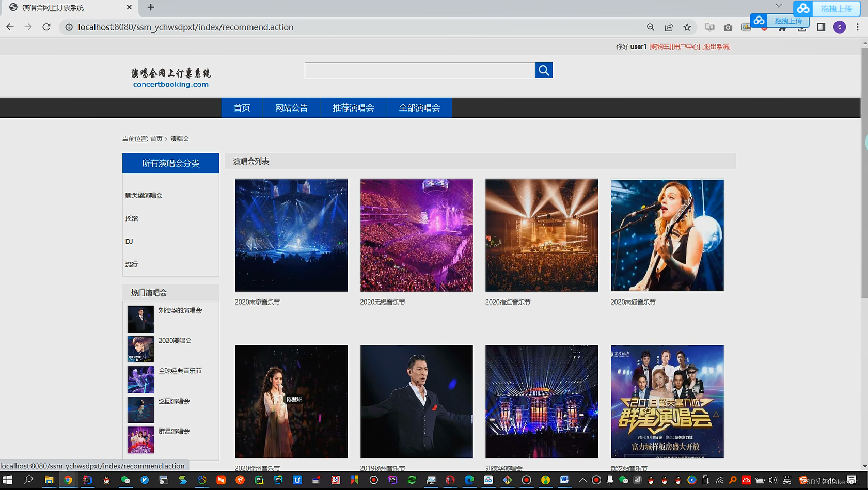Image resolution: width=868 pixels, height=490 pixels.
Task: Open WebStorm from taskbar
Action: point(278,480)
